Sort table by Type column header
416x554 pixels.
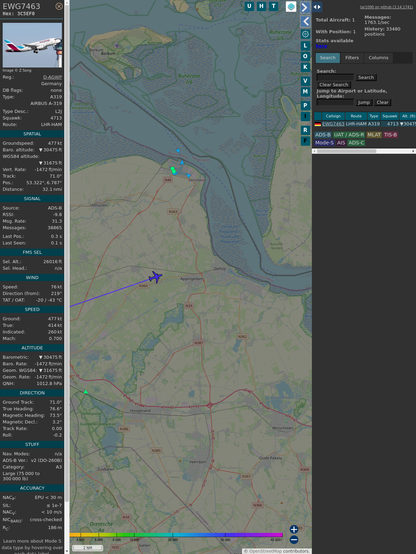[x=374, y=116]
